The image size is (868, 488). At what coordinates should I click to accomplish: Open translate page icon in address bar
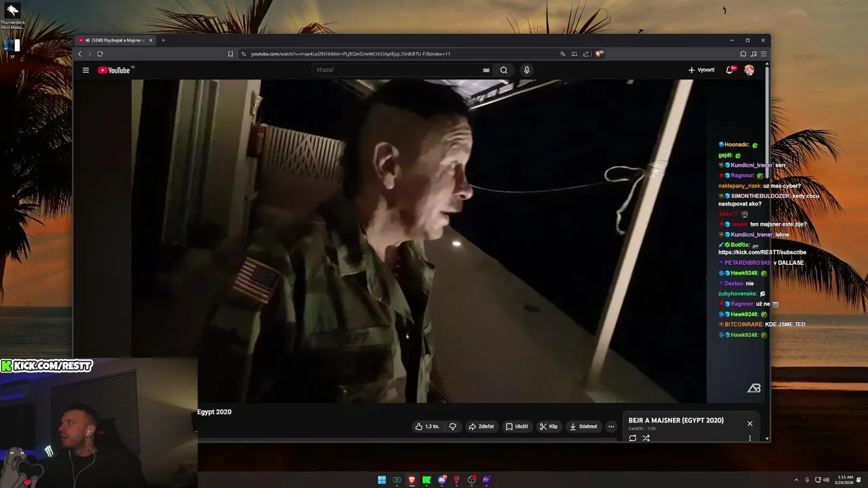coord(562,54)
